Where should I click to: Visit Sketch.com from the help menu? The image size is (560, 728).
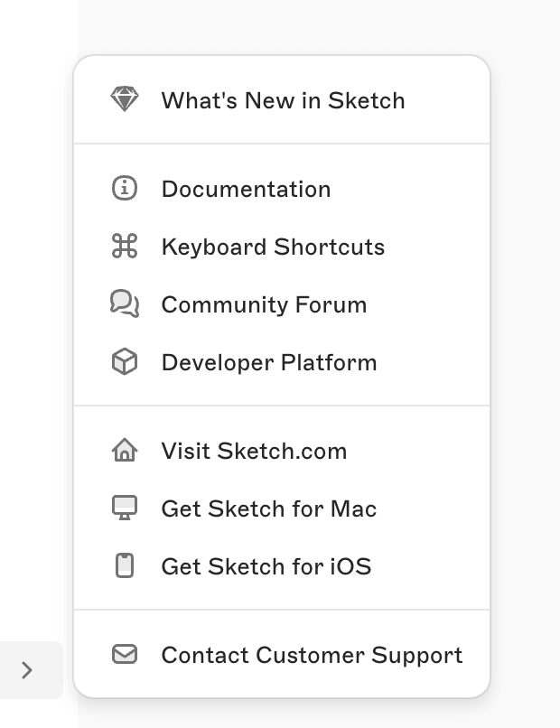[254, 451]
